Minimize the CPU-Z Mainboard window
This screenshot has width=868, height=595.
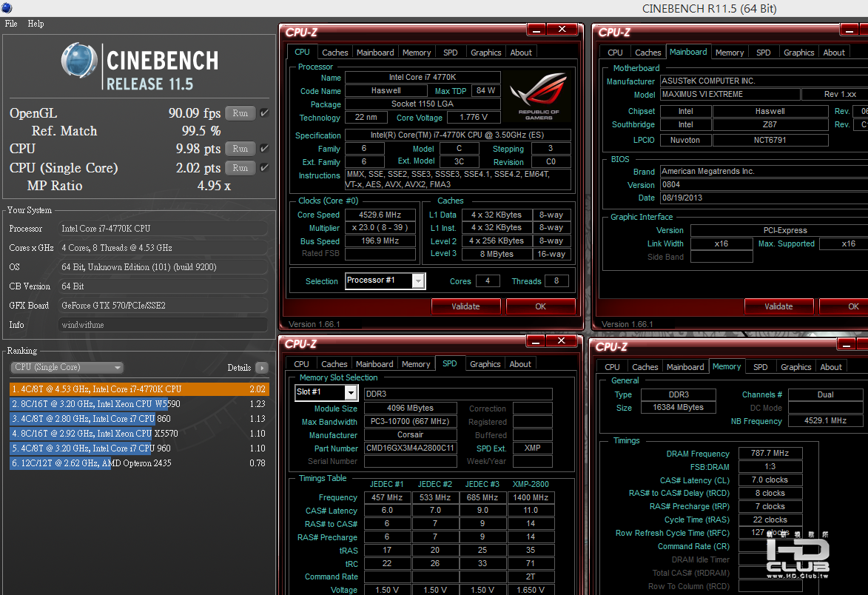pyautogui.click(x=850, y=30)
